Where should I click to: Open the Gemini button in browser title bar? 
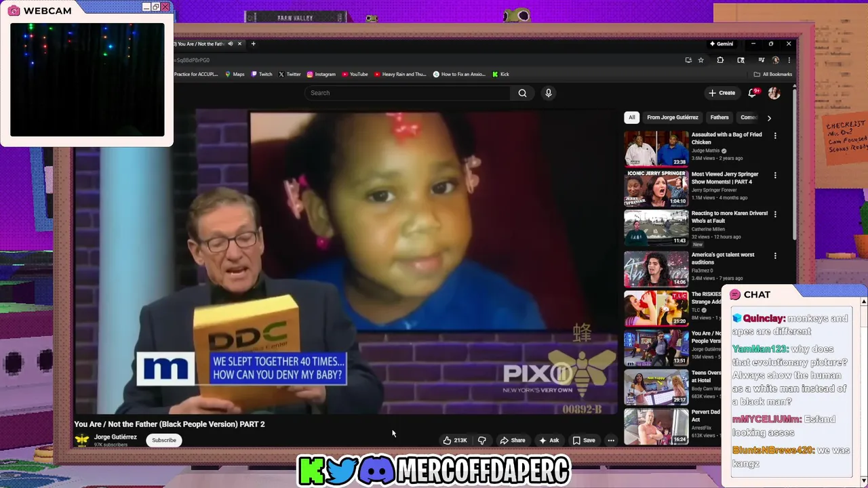pyautogui.click(x=722, y=44)
